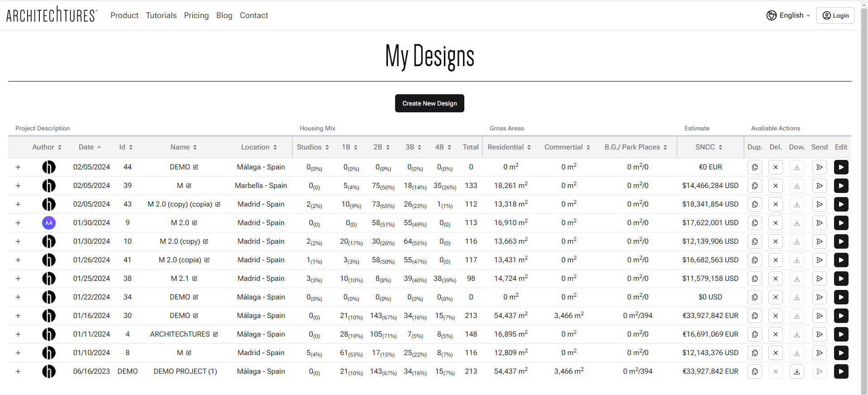Delete the design with Id 30
This screenshot has height=395, width=868.
point(775,316)
